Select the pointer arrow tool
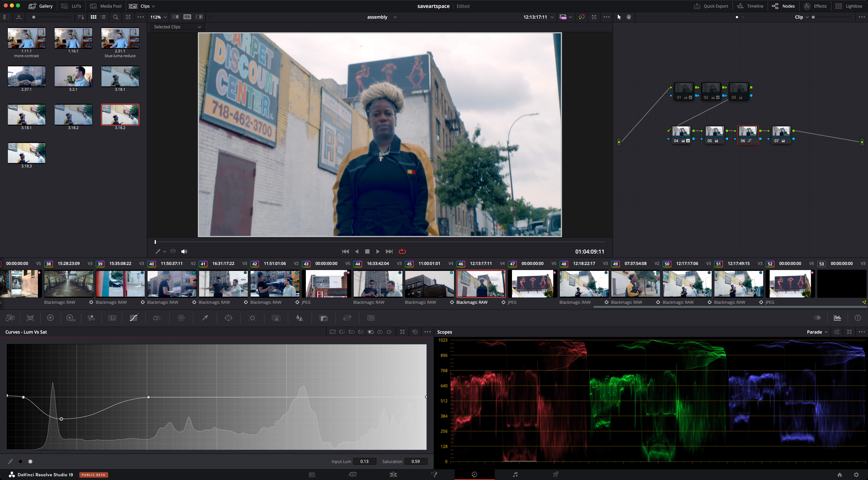Image resolution: width=868 pixels, height=480 pixels. pyautogui.click(x=619, y=17)
